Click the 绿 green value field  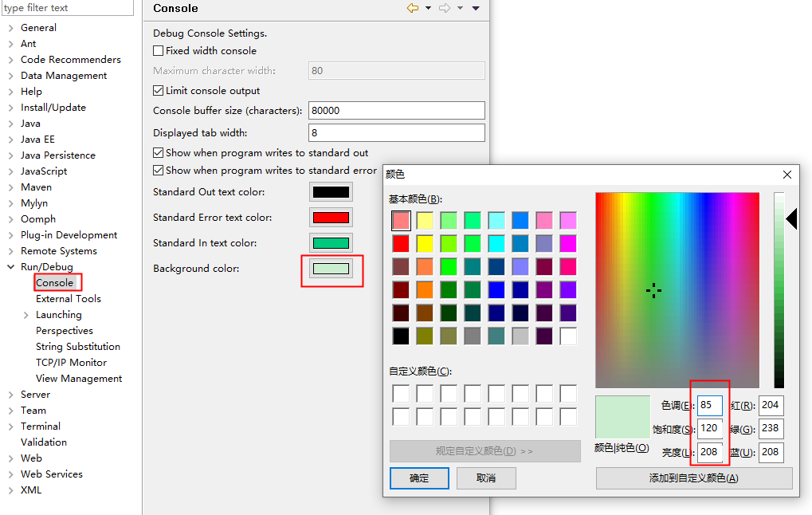pyautogui.click(x=771, y=428)
